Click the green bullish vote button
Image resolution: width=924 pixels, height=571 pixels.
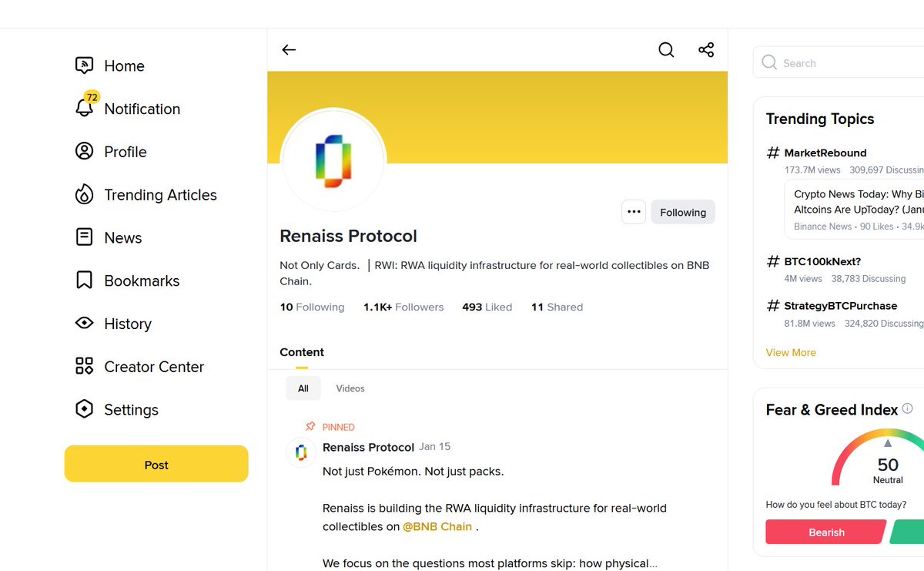coord(908,532)
